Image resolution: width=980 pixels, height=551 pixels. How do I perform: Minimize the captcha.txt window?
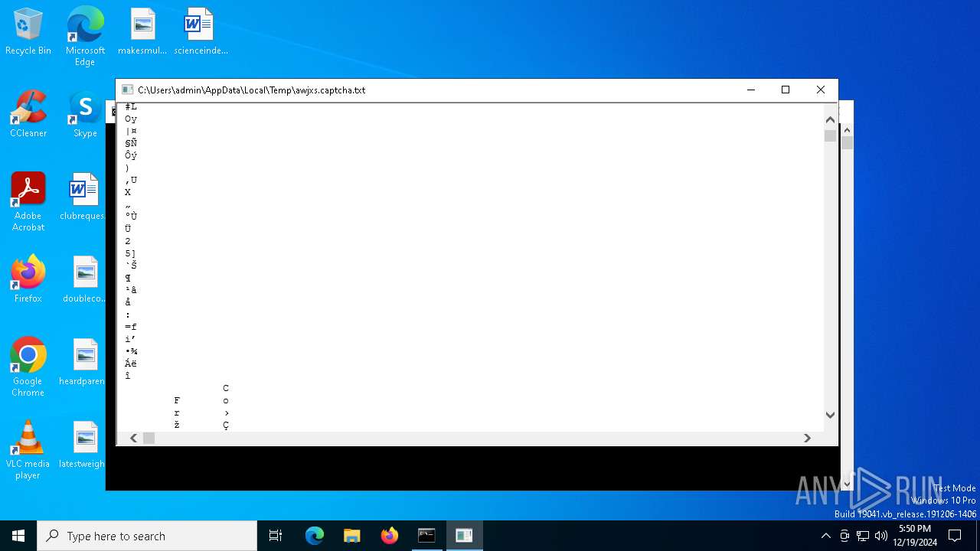point(750,90)
